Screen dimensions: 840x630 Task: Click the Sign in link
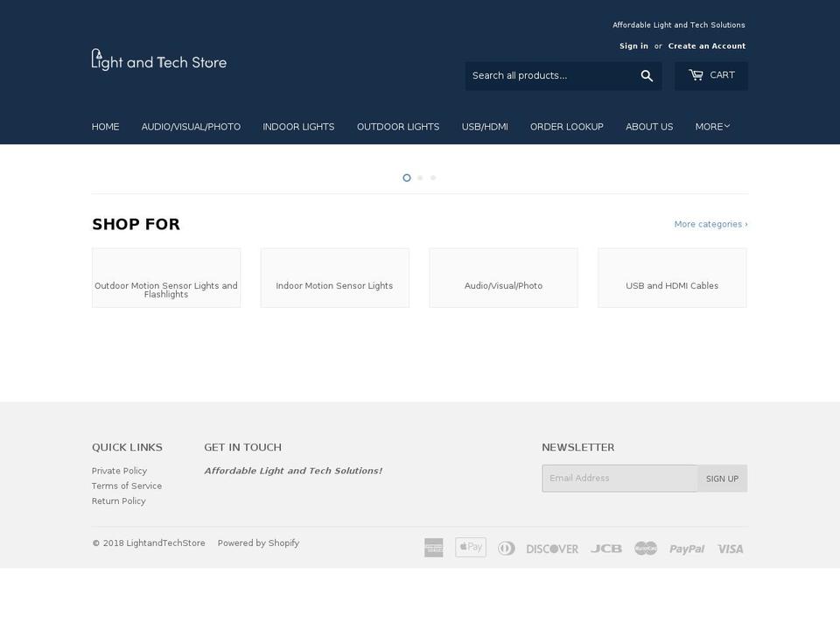pos(633,46)
